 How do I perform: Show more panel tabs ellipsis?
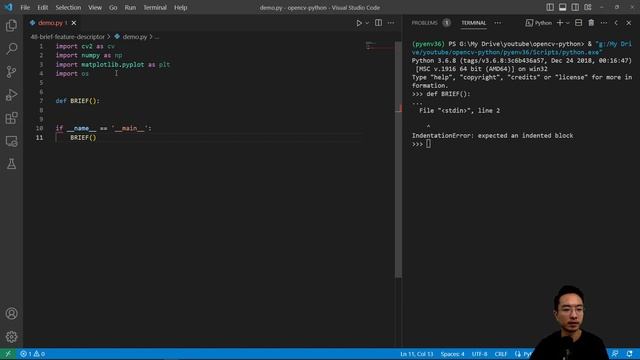498,23
